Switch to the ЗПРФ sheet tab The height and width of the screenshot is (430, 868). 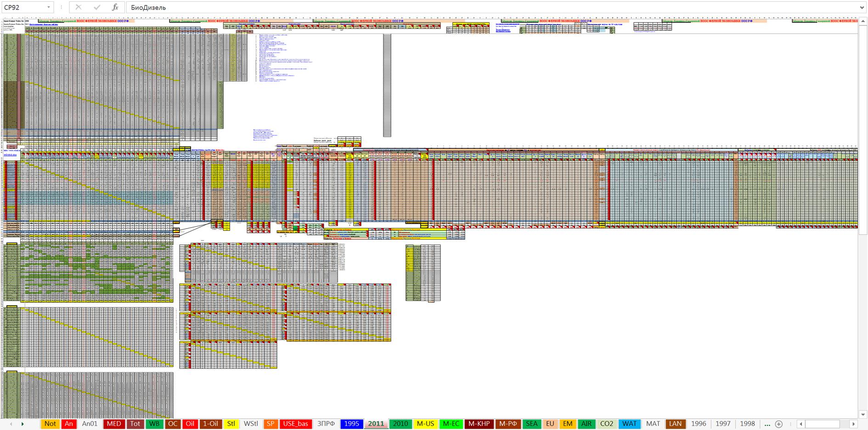(326, 424)
